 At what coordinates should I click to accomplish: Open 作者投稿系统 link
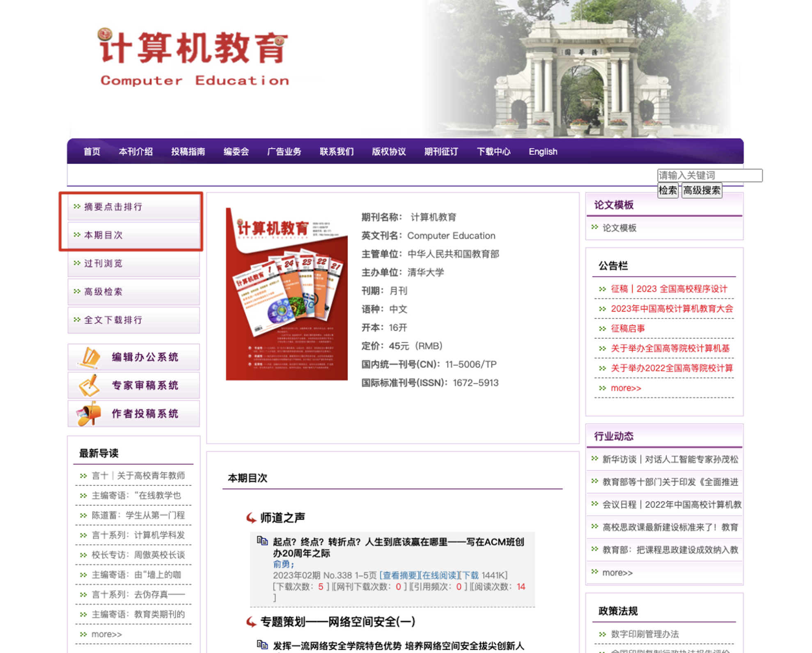tap(145, 414)
